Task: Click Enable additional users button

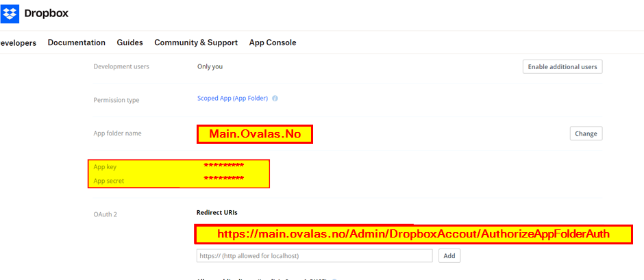Action: [x=562, y=67]
